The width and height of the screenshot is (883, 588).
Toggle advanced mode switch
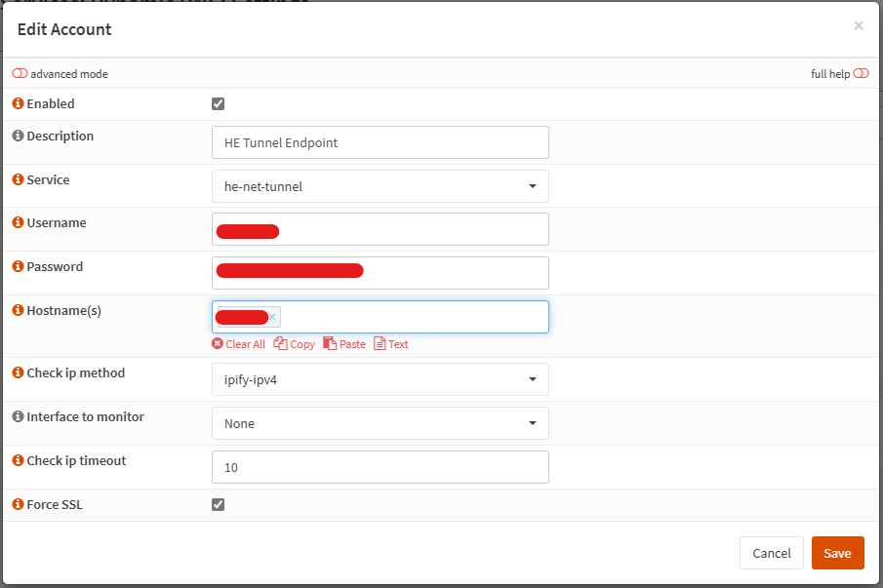20,74
